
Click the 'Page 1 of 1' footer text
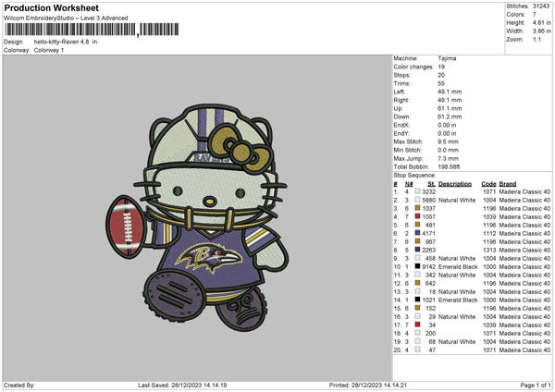536,385
